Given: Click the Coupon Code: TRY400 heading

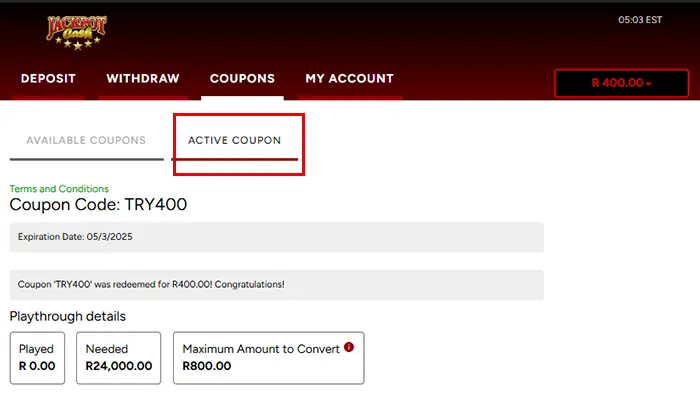Looking at the screenshot, I should pyautogui.click(x=98, y=205).
